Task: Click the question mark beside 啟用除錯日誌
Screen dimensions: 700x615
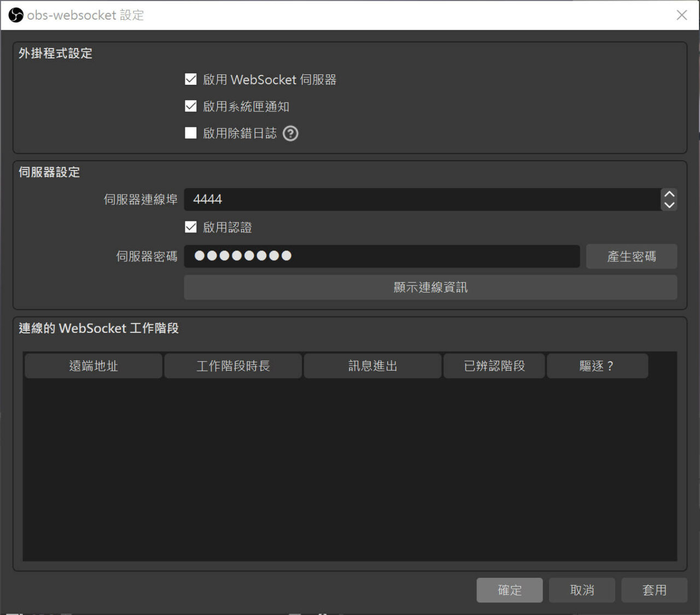Action: coord(290,133)
